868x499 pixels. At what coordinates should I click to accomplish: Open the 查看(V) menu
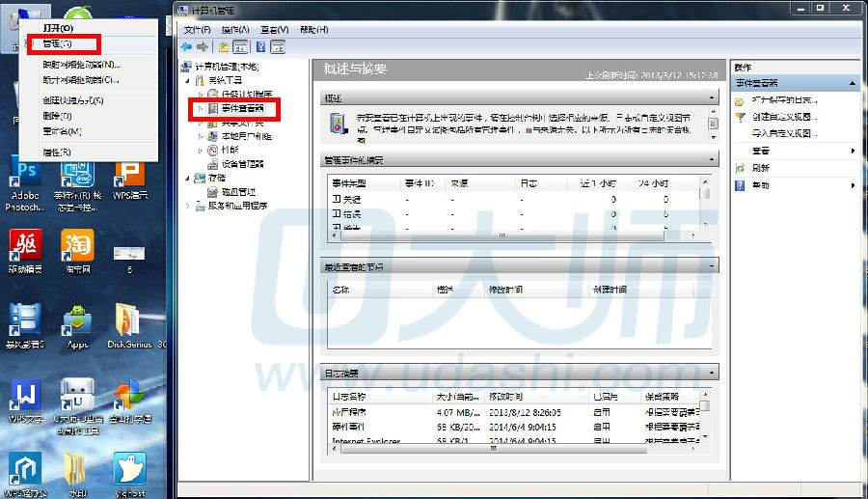275,29
